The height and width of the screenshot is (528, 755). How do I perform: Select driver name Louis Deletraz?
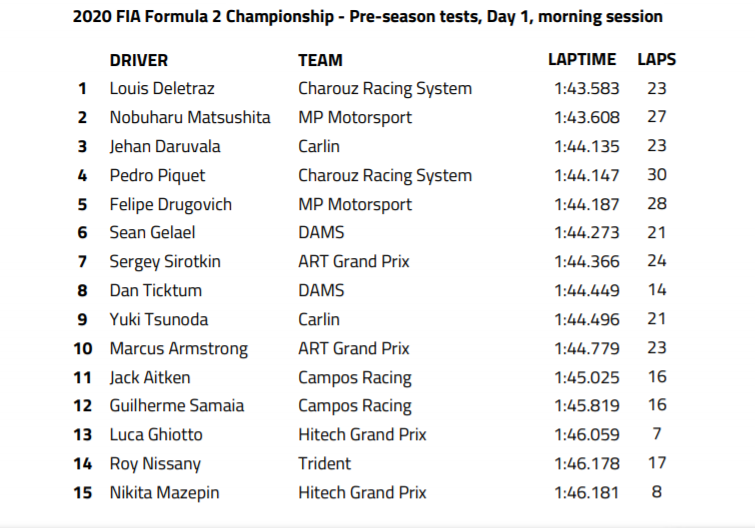click(162, 89)
